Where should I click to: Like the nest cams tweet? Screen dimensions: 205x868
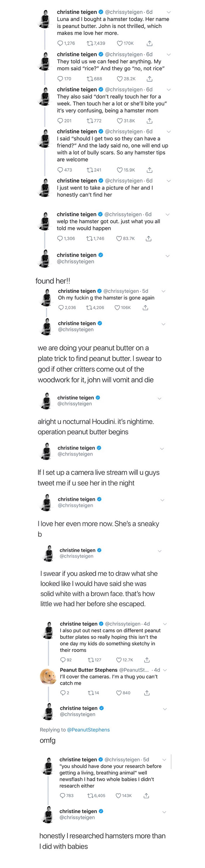[119, 660]
